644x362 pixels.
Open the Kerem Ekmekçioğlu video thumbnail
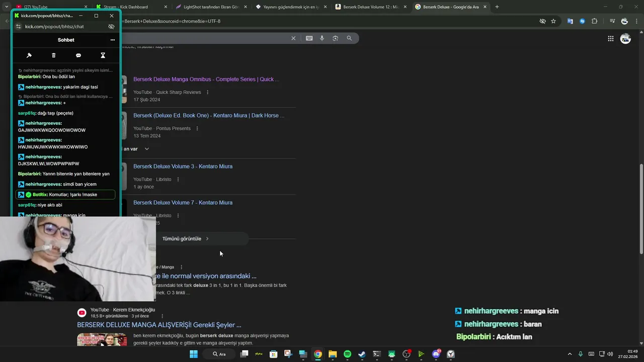(x=102, y=340)
